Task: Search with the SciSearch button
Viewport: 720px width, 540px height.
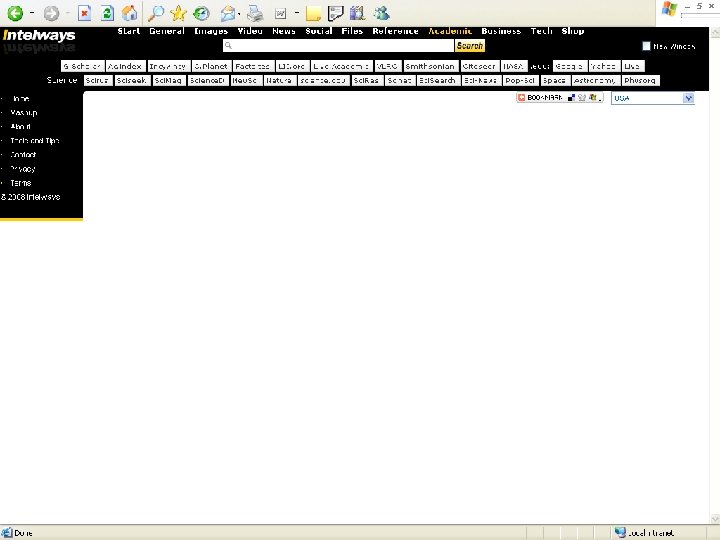Action: coord(437,80)
